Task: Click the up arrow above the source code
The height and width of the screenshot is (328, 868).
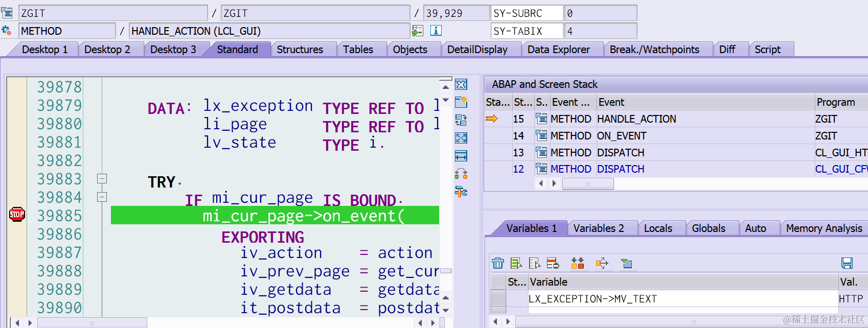Action: point(446,87)
